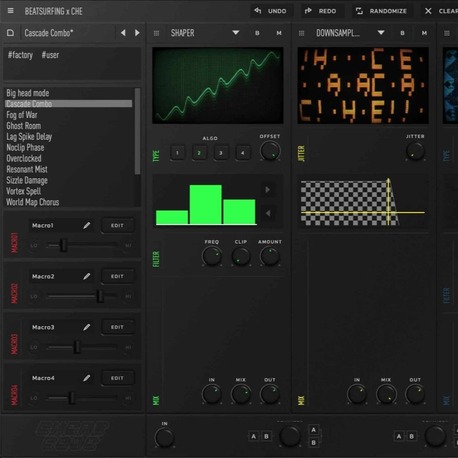Toggle Downsampler bypass B button
This screenshot has height=458, width=458.
pyautogui.click(x=402, y=33)
